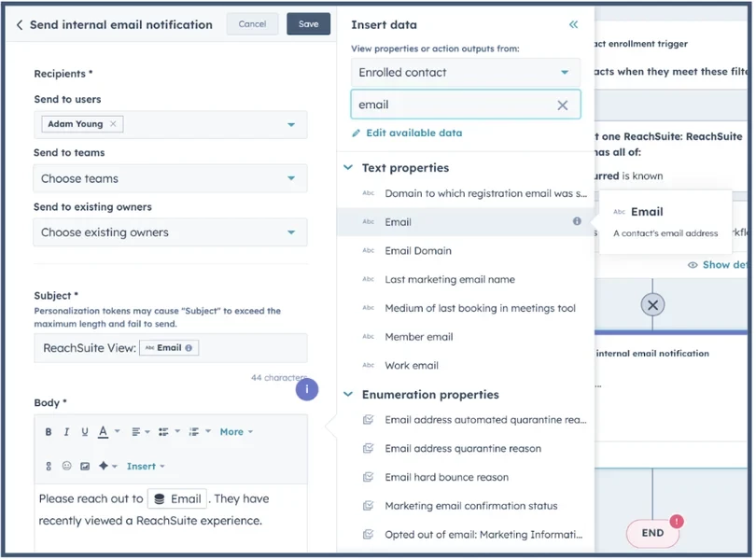This screenshot has width=756, height=560.
Task: Collapse the Insert data panel with double chevron
Action: point(573,24)
